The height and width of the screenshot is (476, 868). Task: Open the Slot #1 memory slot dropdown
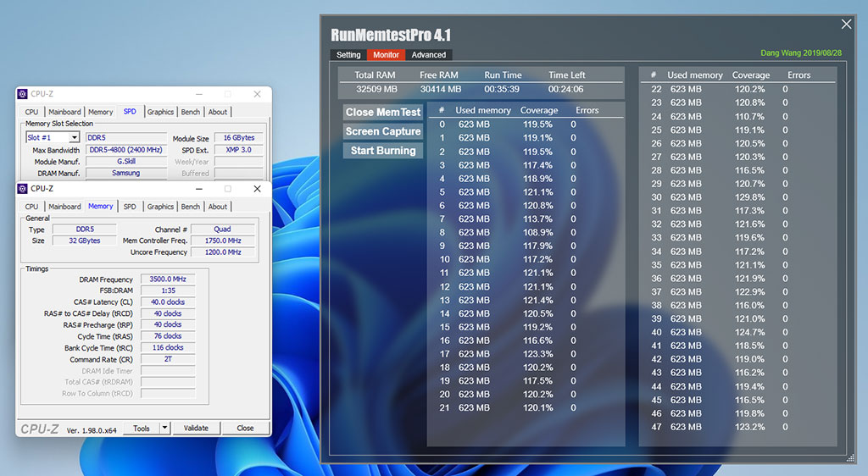75,137
